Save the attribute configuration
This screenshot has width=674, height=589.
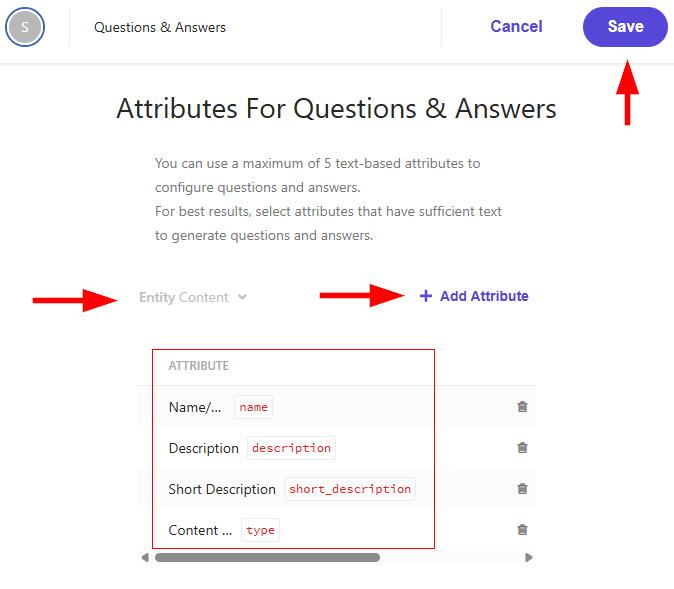[x=625, y=27]
